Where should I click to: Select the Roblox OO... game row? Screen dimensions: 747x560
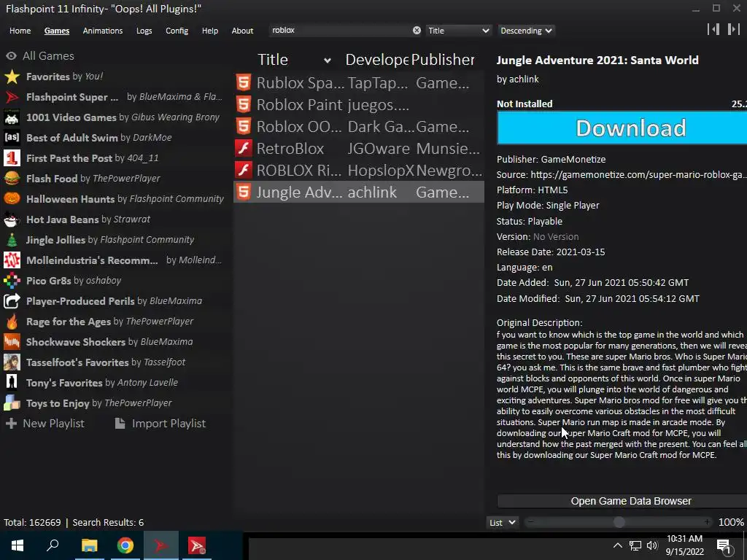click(359, 126)
